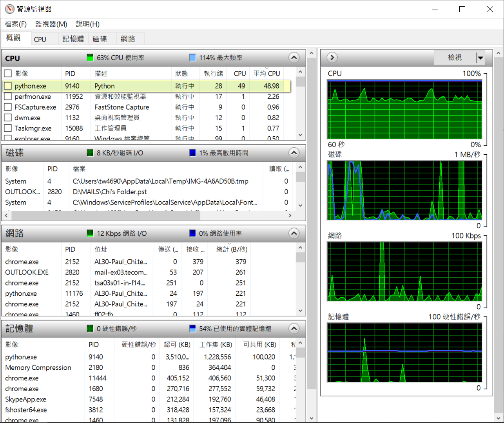
Task: Select the python.exe row in CPU list
Action: point(147,86)
